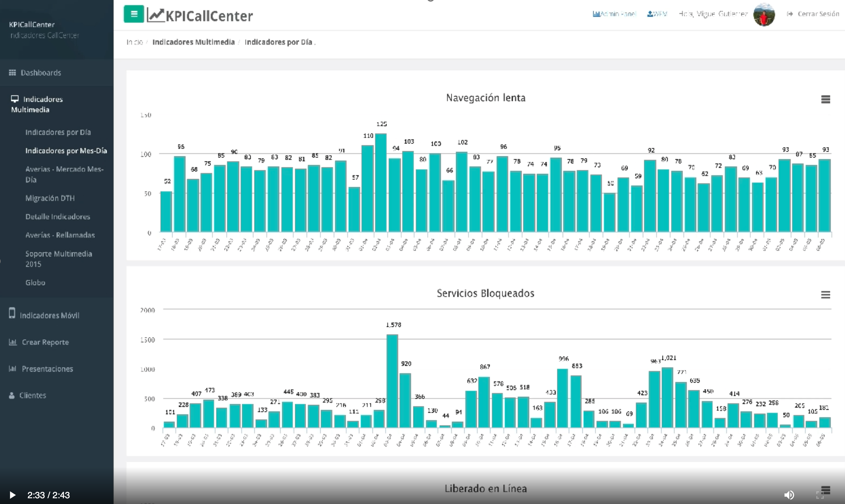This screenshot has width=845, height=504.
Task: Open Soporte Multimedia 2015 sidebar item
Action: [x=59, y=259]
